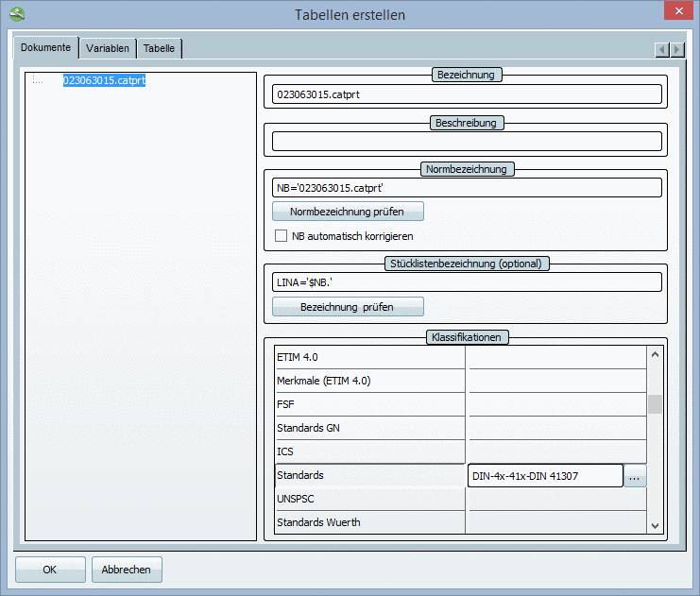Click the Normbezeichnung prüfen button
Viewport: 700px width, 596px height.
348,212
